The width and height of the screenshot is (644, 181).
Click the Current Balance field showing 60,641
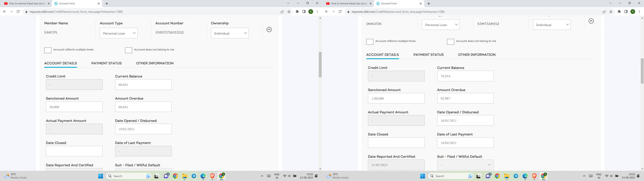pyautogui.click(x=143, y=85)
